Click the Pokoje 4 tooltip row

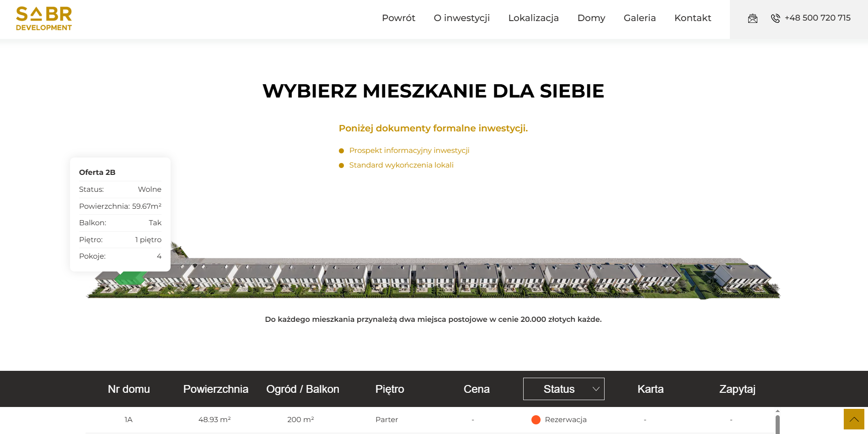pyautogui.click(x=120, y=256)
